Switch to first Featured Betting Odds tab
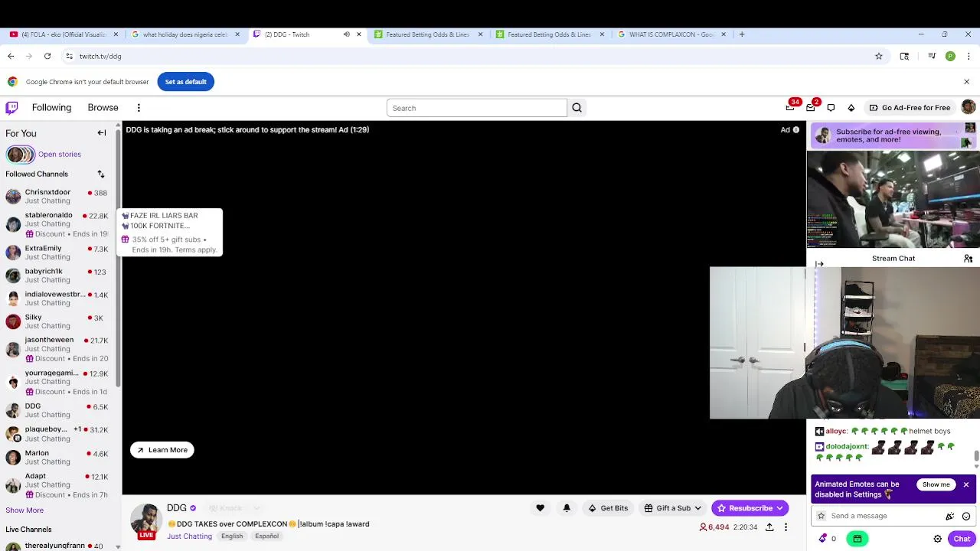The image size is (980, 551). [x=427, y=34]
